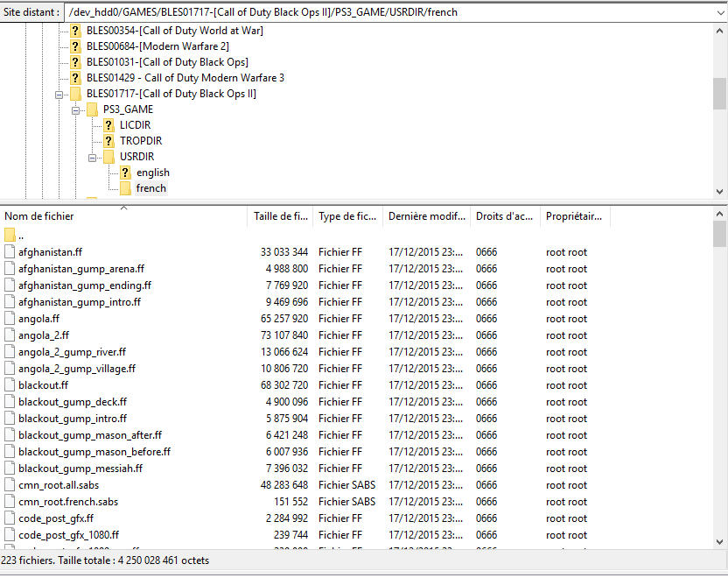Click the TROPDIR unknown-folder icon
This screenshot has height=578, width=728.
click(x=108, y=141)
